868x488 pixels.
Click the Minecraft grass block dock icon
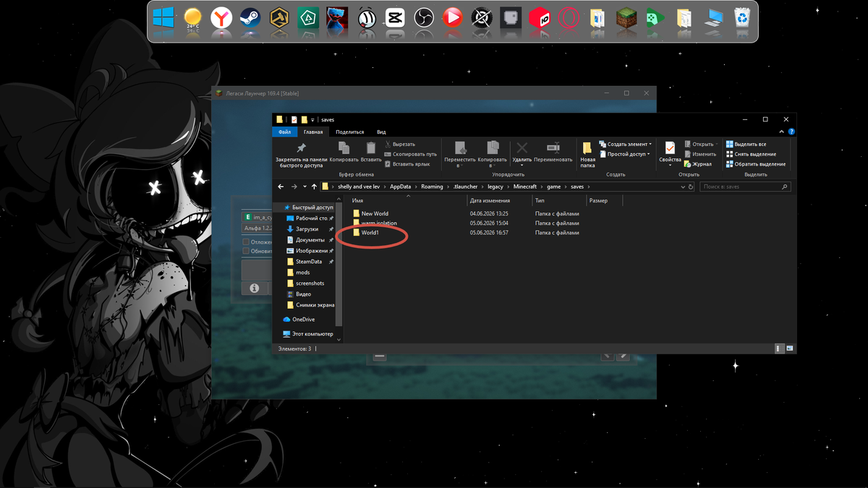(626, 17)
